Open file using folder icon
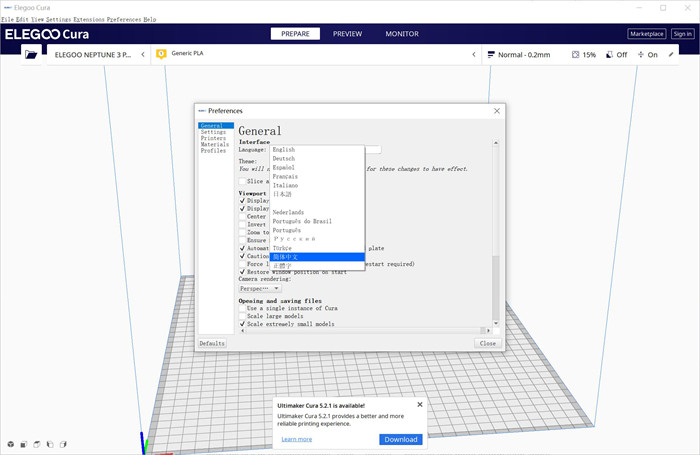 [31, 54]
